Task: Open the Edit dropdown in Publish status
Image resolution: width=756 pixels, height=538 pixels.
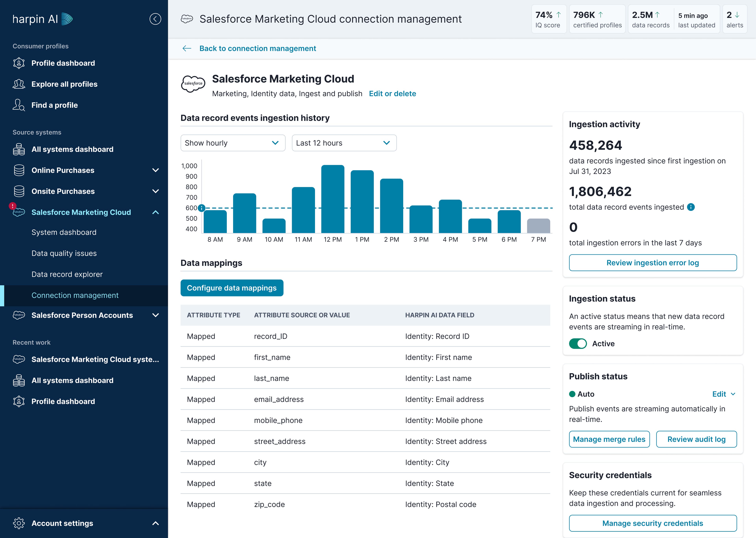Action: coord(724,394)
